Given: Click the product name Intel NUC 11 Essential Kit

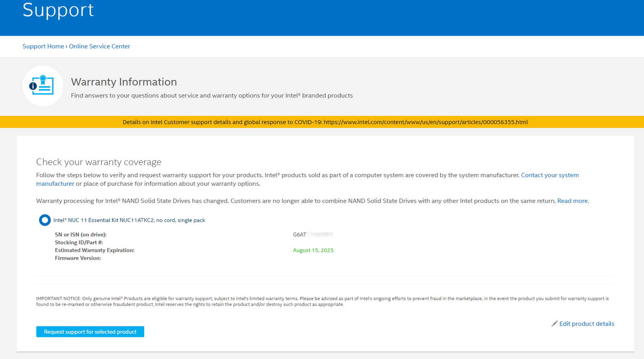Looking at the screenshot, I should [x=129, y=220].
